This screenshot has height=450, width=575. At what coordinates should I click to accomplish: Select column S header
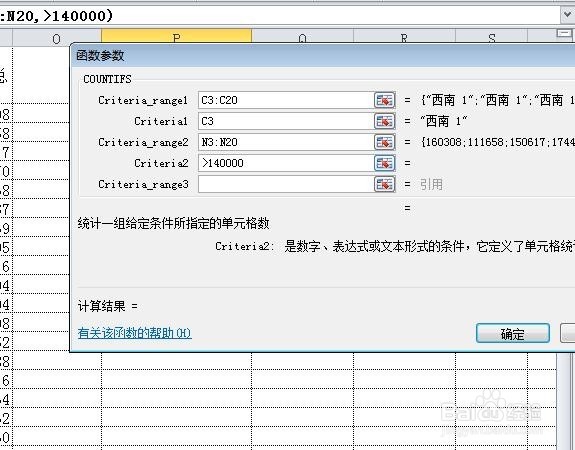(x=492, y=37)
